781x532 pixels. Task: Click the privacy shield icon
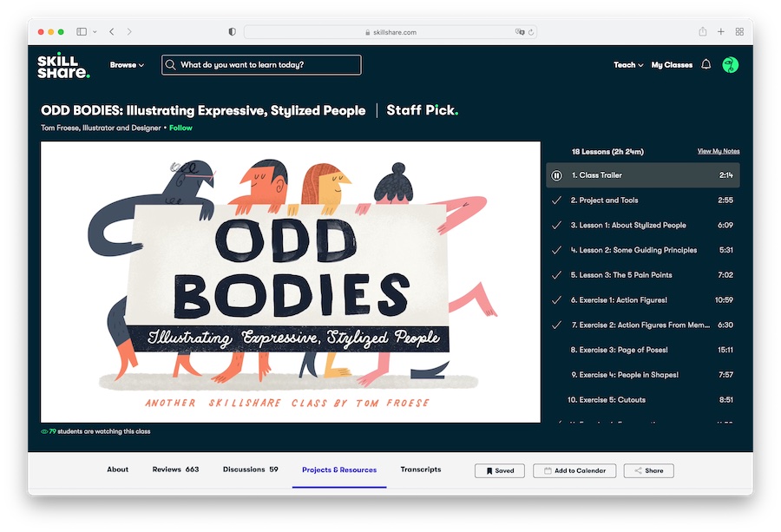tap(232, 32)
